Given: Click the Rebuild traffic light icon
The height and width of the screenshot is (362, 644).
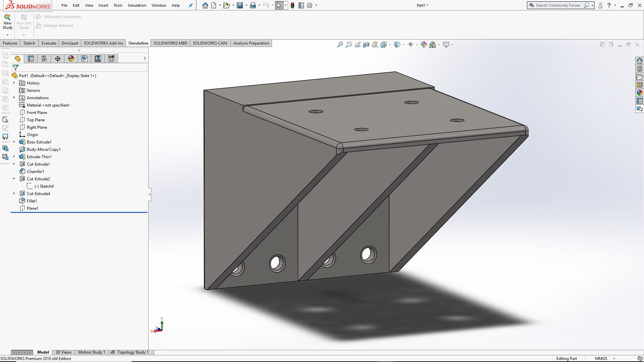Looking at the screenshot, I should (292, 5).
